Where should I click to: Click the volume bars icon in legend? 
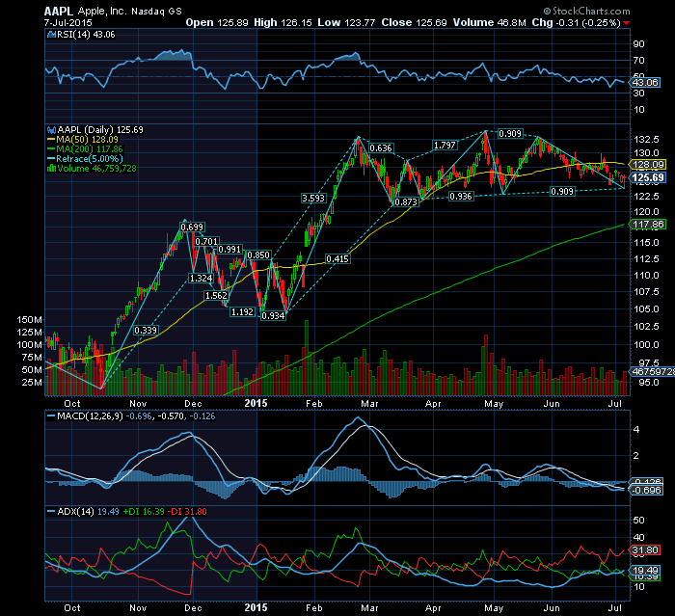pyautogui.click(x=52, y=169)
